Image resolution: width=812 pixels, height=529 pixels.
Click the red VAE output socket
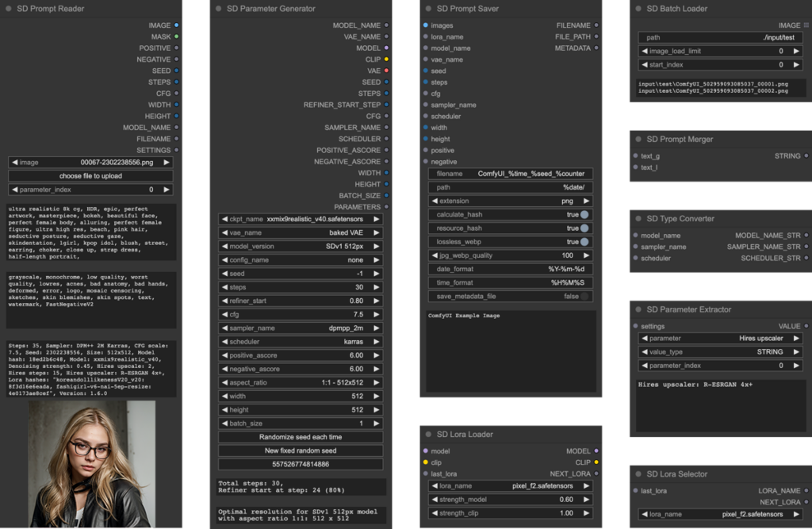[x=386, y=71]
